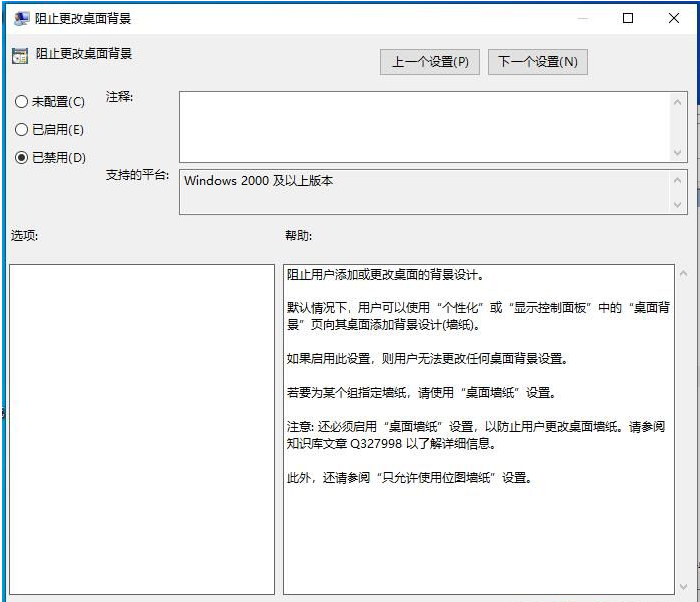Click the 支持的平台 box scroll down arrow
The image size is (700, 602).
(679, 205)
